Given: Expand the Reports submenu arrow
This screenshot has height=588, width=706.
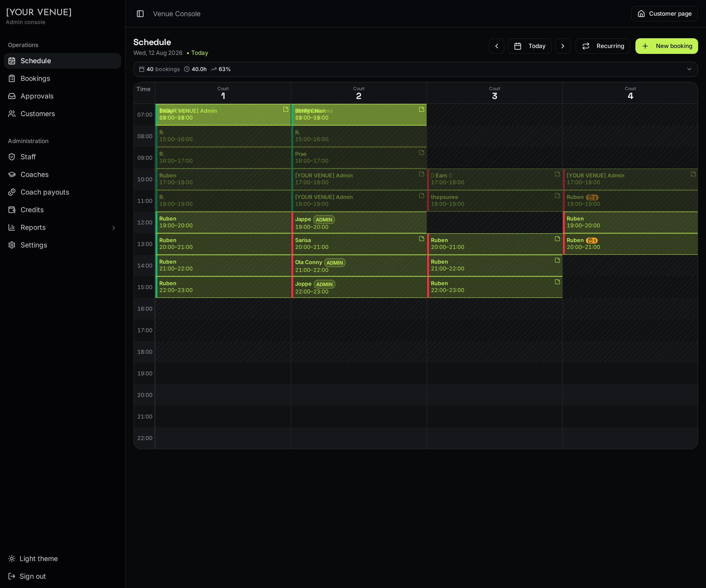Looking at the screenshot, I should point(114,228).
